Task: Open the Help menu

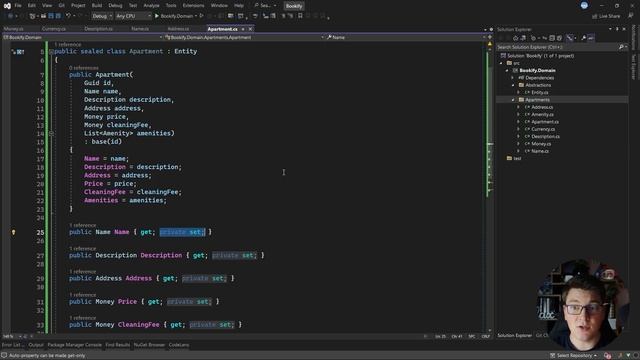Action: [x=239, y=6]
